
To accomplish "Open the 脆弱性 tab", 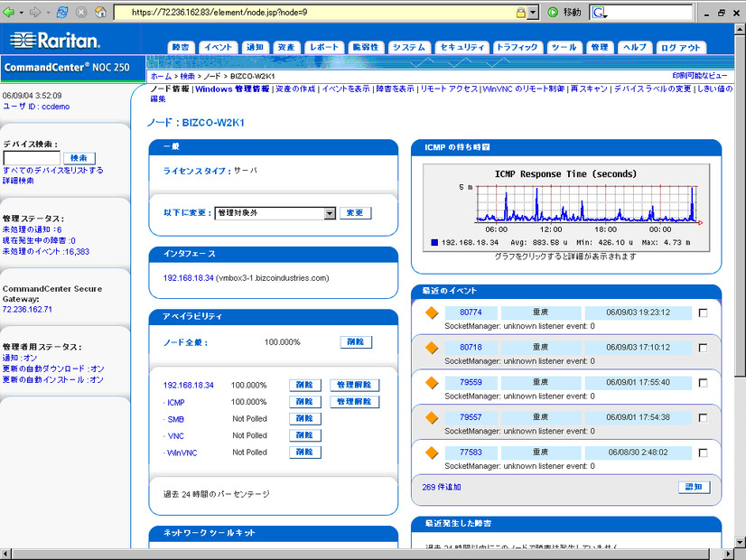I will click(366, 47).
